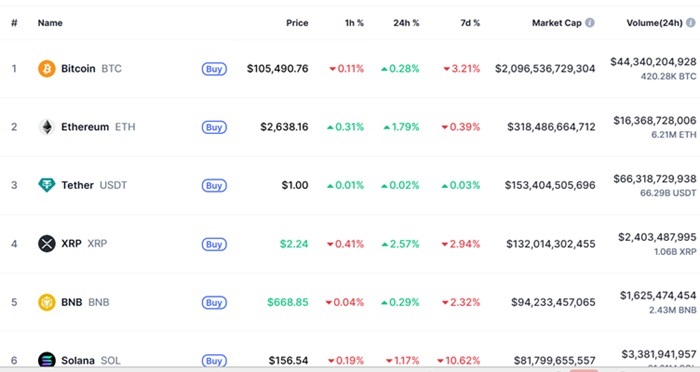Sort by the 7d % column header
Image resolution: width=700 pixels, height=372 pixels.
(x=470, y=23)
